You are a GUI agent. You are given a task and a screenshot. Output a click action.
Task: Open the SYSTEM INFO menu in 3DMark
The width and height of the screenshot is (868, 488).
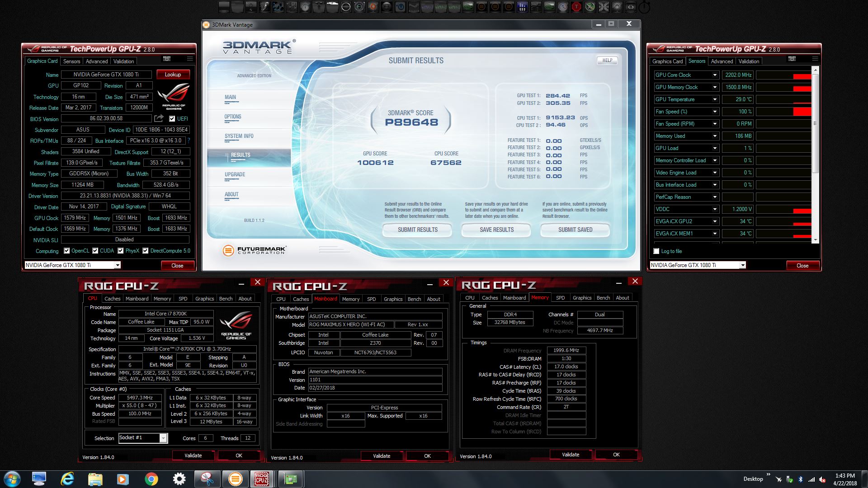tap(239, 136)
